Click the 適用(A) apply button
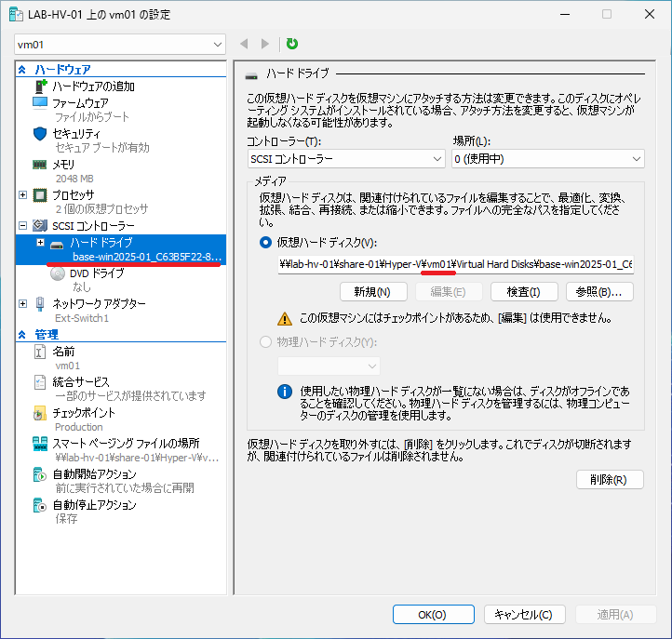672x639 pixels. coord(616,615)
